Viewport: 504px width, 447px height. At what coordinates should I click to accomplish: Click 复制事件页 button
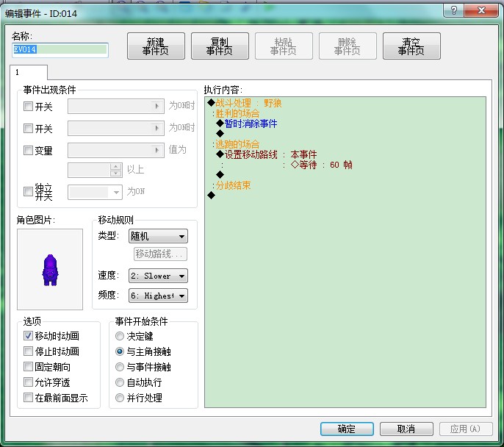[x=220, y=46]
